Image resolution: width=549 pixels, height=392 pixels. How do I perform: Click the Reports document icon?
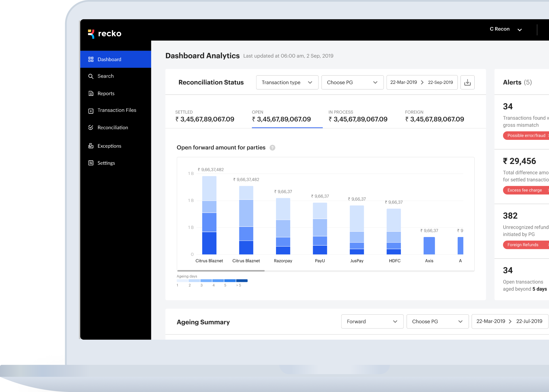coord(91,94)
